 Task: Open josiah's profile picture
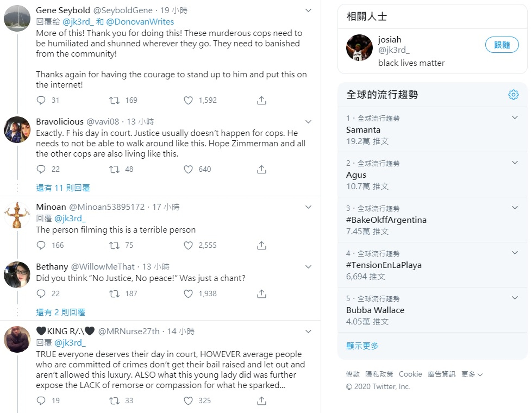coord(359,48)
